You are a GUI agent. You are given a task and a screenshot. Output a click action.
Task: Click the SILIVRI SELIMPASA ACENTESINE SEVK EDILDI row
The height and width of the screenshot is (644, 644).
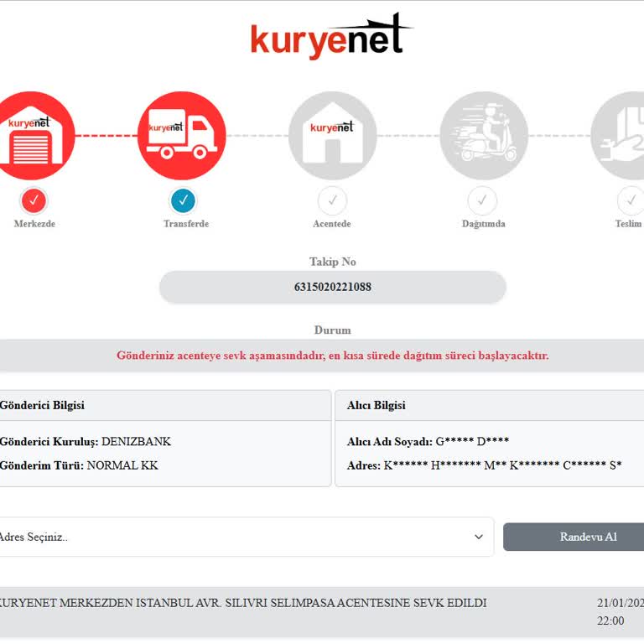[322, 612]
